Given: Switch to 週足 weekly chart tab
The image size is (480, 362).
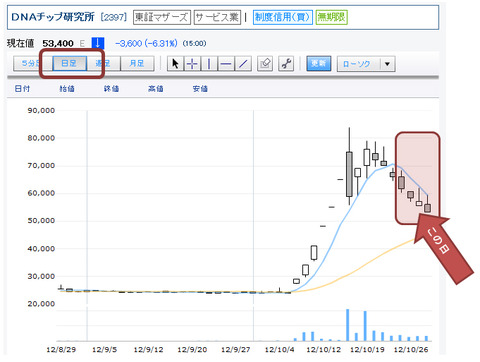Looking at the screenshot, I should 103,63.
